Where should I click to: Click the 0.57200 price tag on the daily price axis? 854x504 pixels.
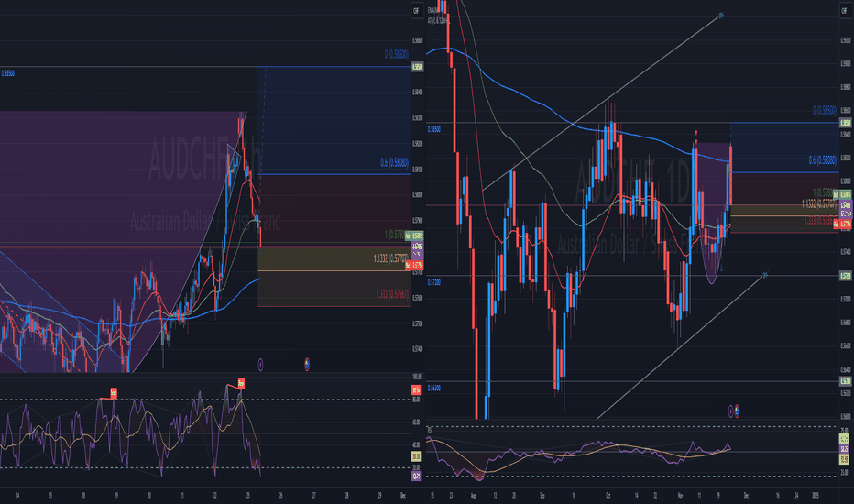(x=846, y=276)
